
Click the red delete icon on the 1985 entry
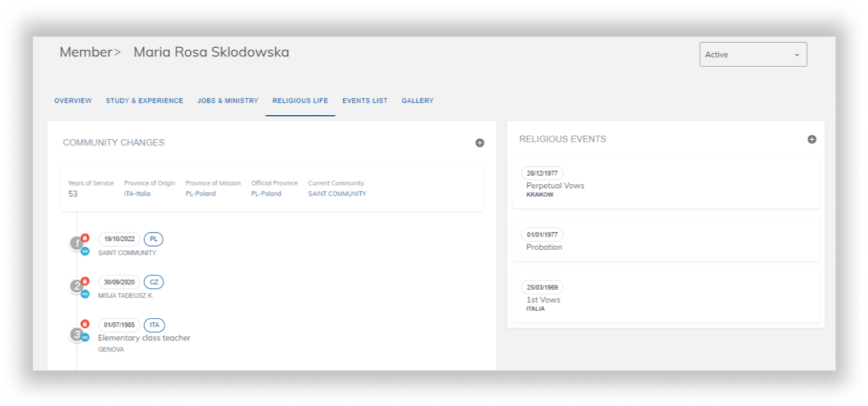coord(85,323)
